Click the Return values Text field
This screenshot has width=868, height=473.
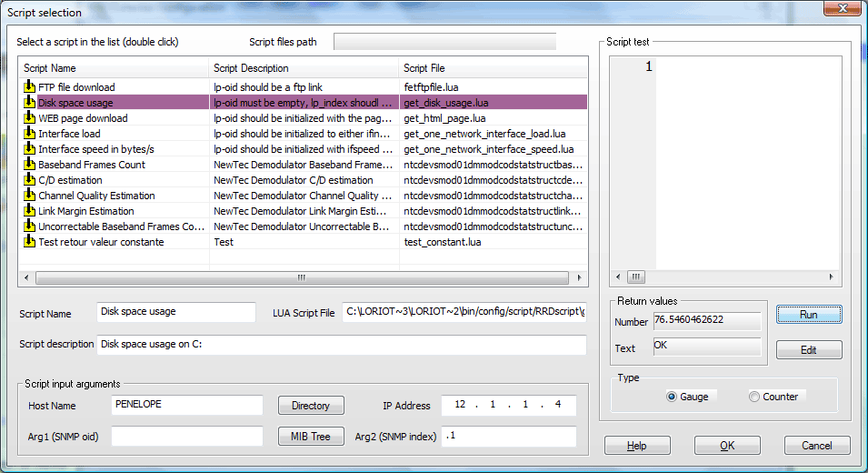pyautogui.click(x=707, y=347)
